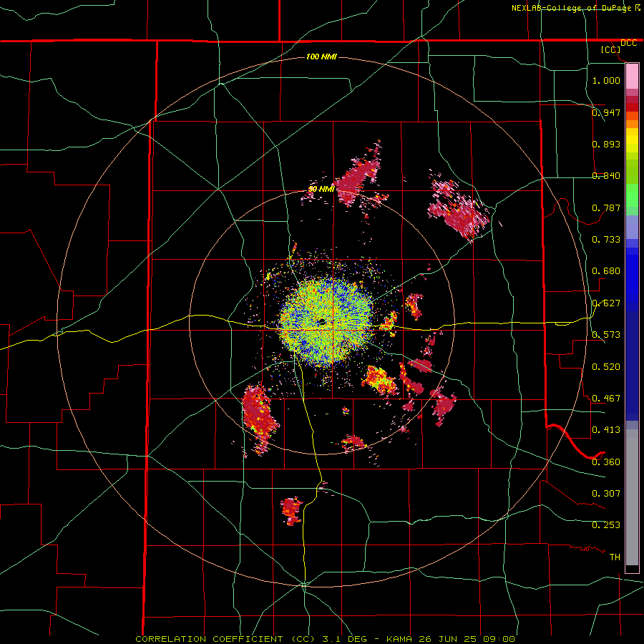The height and width of the screenshot is (644, 644).
Task: Click the Correlation Coefficient caption at the bottom
Action: point(325,639)
